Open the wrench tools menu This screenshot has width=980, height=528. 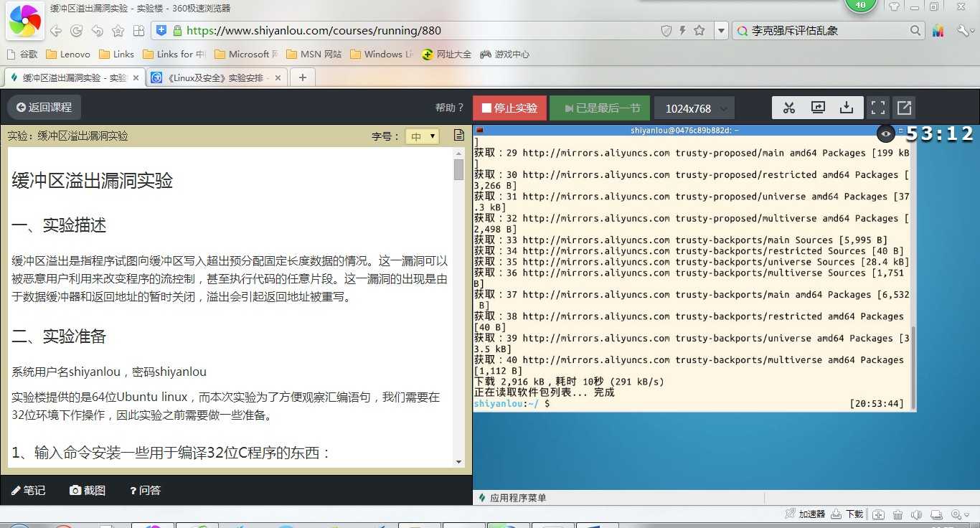click(963, 31)
